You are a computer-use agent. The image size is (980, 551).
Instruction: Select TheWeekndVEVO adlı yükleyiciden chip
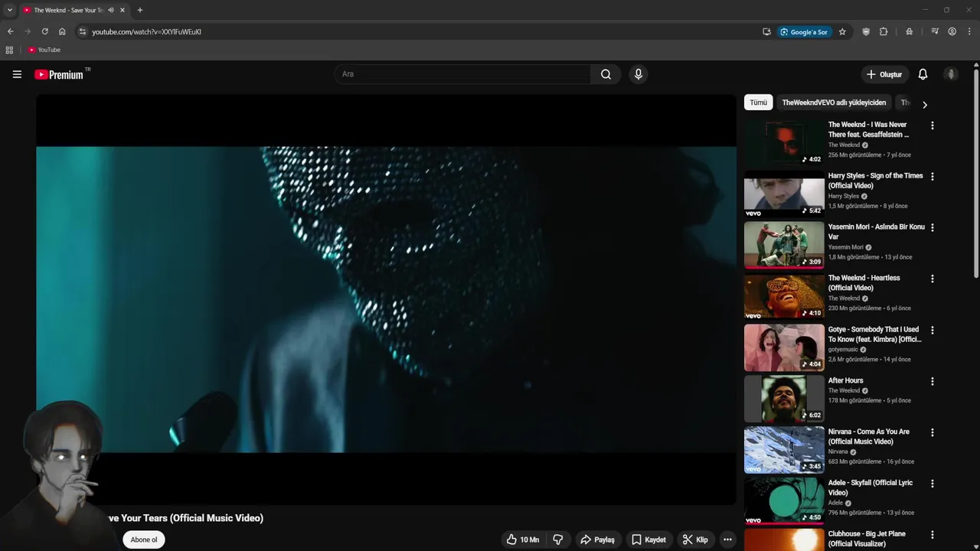[x=834, y=103]
